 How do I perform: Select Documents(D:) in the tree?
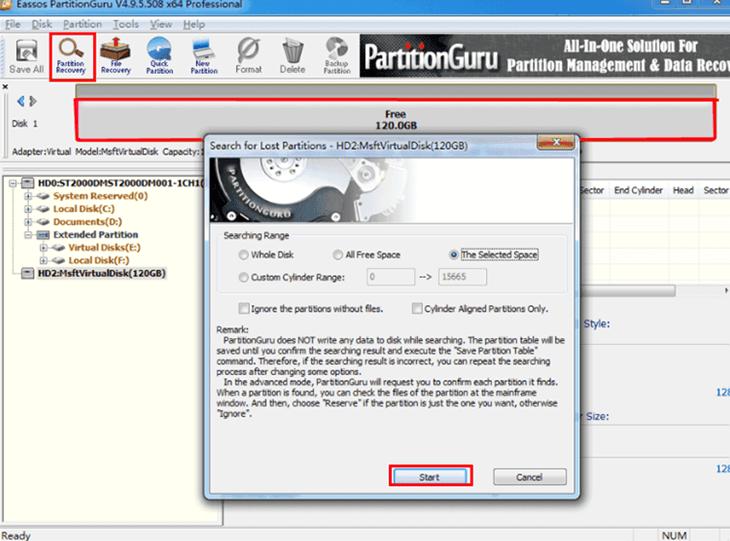tap(88, 222)
